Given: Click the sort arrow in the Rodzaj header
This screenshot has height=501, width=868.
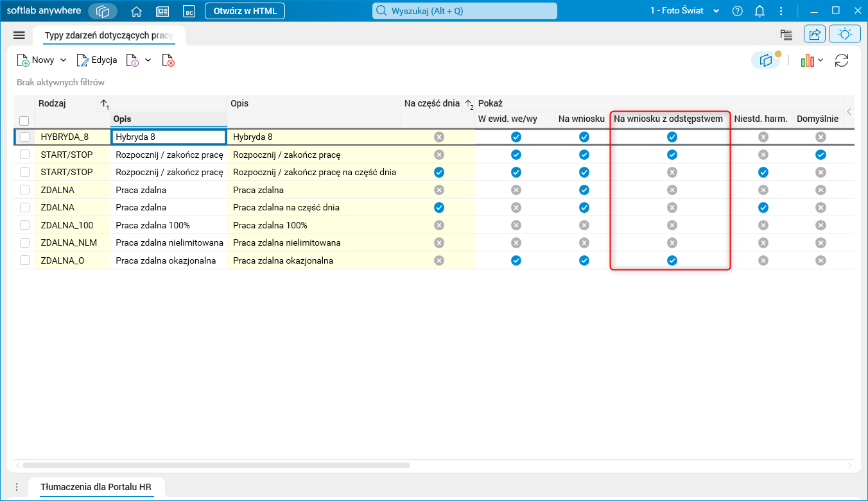Looking at the screenshot, I should [104, 104].
